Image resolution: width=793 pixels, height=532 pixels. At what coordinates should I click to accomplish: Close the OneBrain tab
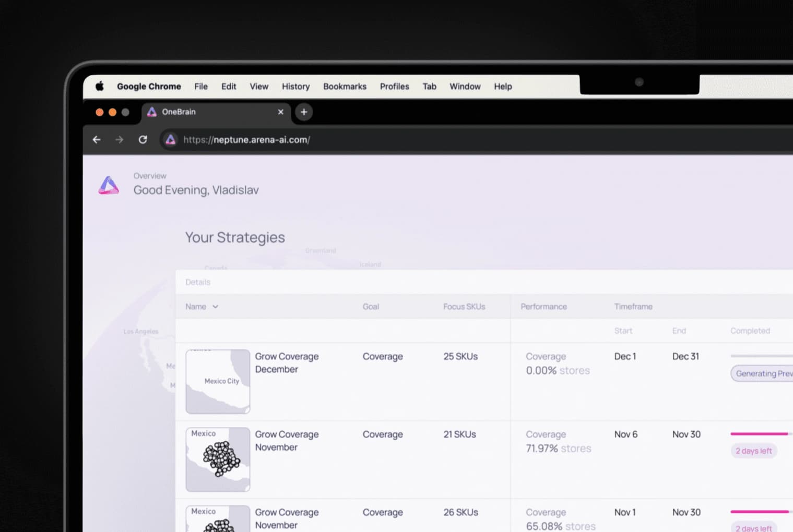280,112
